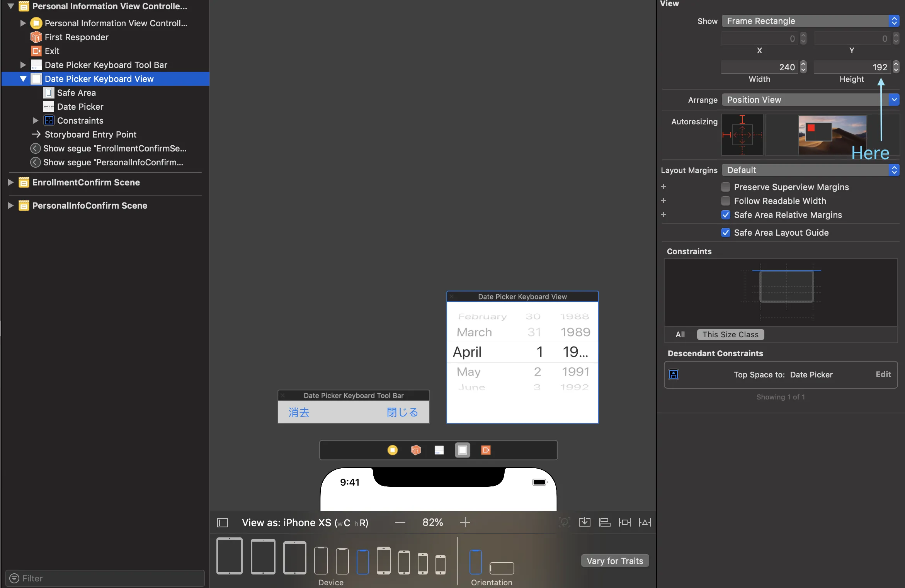Enable Preserve Superview Margins checkbox
Screen dimensions: 905x588
(726, 187)
